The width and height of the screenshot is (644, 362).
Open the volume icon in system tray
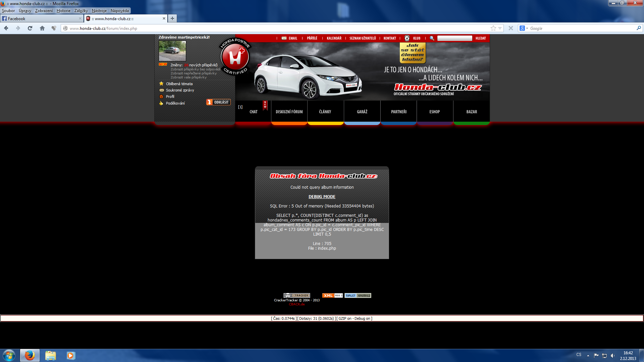(x=613, y=355)
